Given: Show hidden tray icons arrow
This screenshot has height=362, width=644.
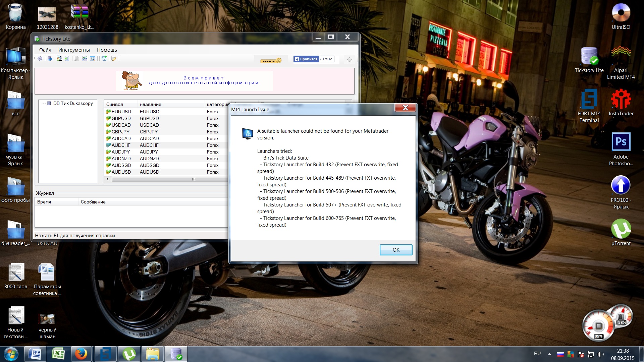Looking at the screenshot, I should (x=549, y=354).
